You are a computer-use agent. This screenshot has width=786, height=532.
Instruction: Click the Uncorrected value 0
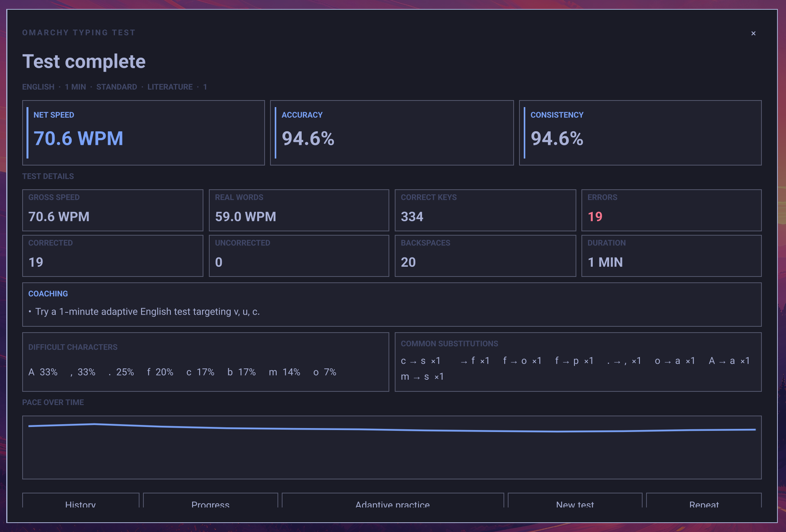[219, 262]
